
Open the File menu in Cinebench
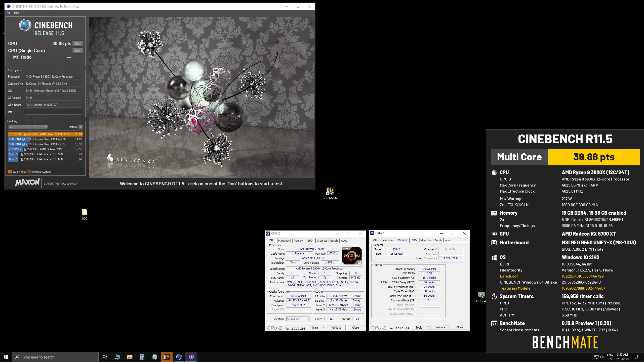[9, 13]
